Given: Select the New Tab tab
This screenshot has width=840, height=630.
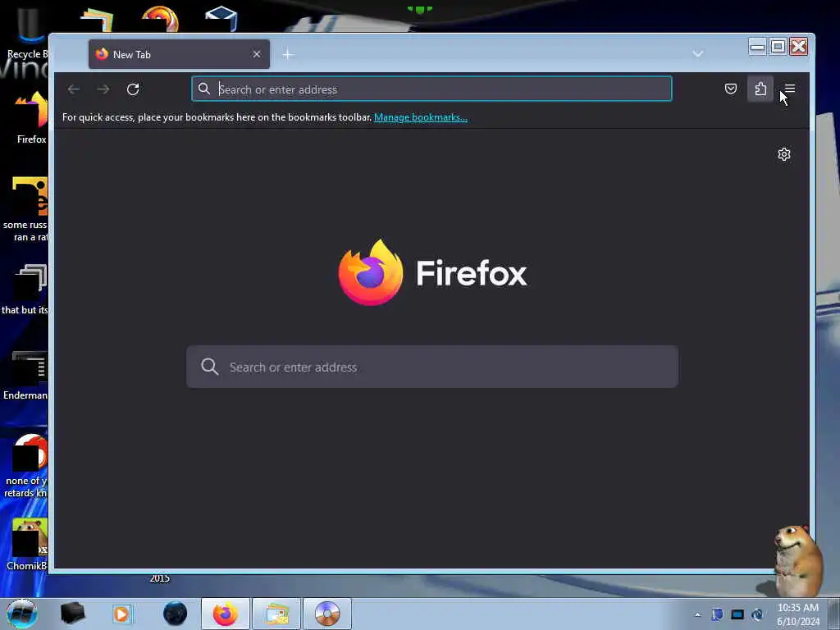Looking at the screenshot, I should (x=179, y=54).
